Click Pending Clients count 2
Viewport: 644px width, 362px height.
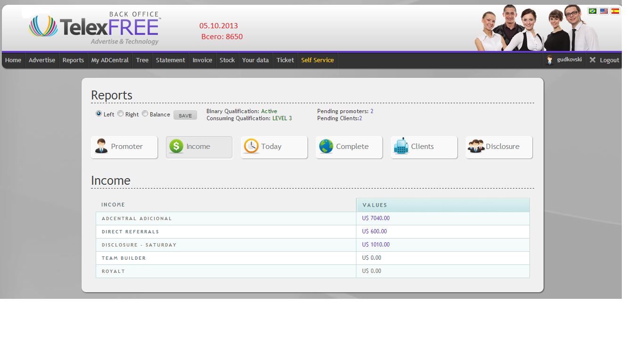tap(361, 118)
